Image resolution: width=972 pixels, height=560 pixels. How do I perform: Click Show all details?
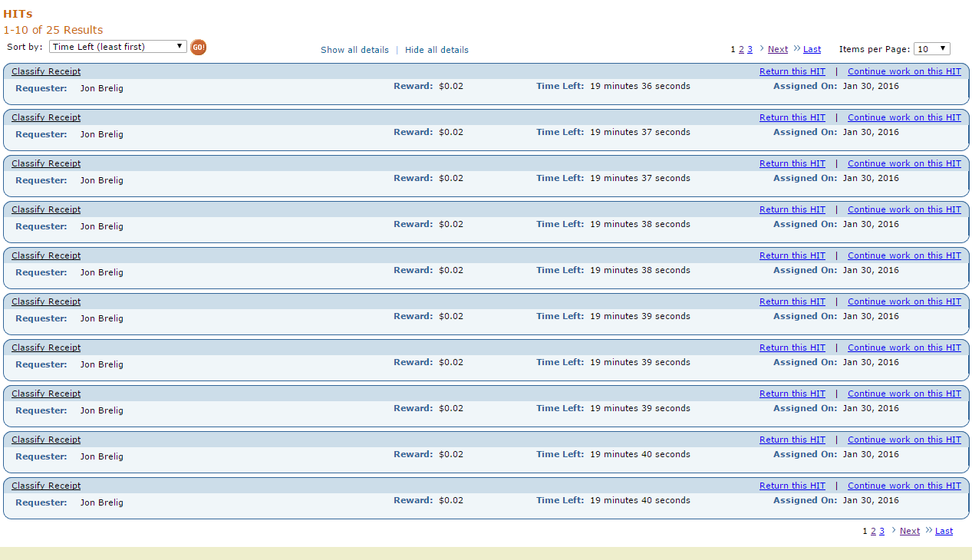354,50
